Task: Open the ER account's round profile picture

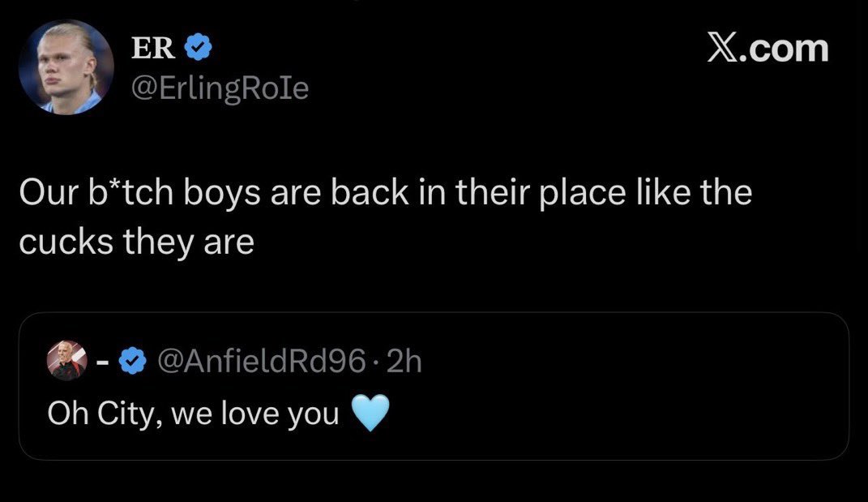Action: coord(66,67)
